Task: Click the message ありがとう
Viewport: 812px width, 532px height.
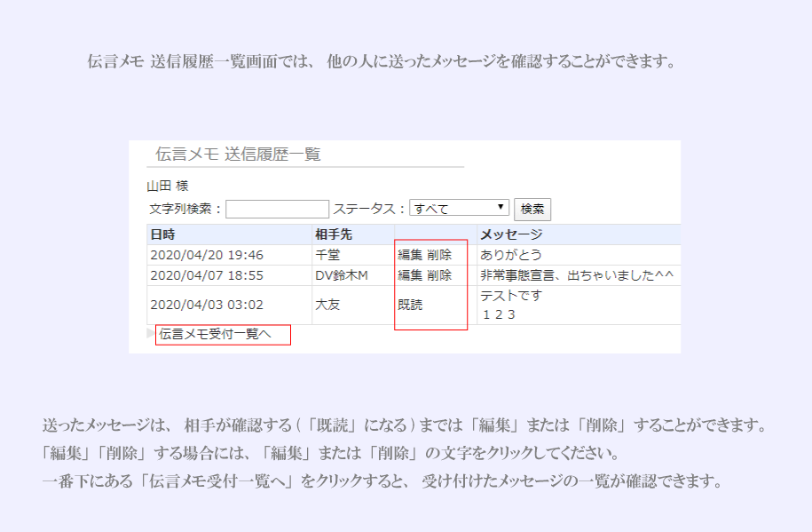Action: 511,255
